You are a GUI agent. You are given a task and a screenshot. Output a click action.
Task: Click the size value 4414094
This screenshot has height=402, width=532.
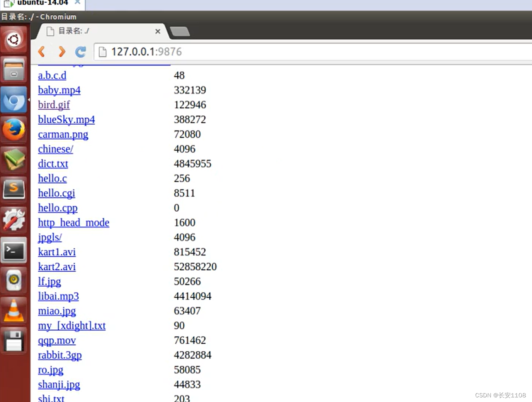pos(192,296)
